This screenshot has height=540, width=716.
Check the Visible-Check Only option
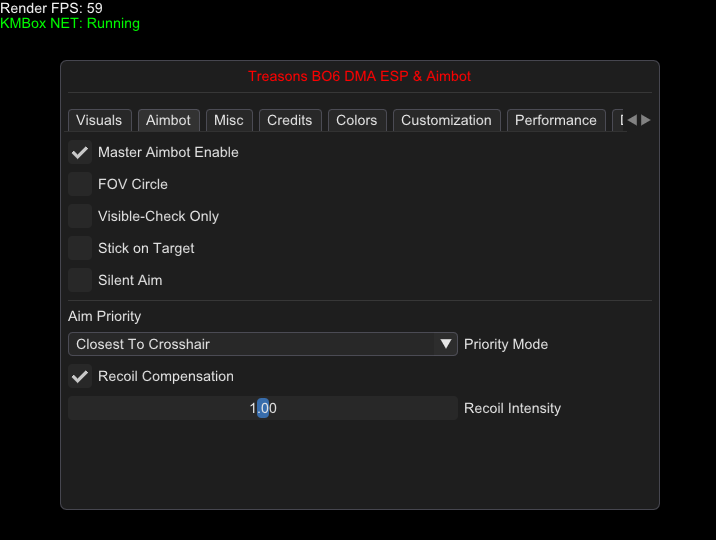click(80, 216)
